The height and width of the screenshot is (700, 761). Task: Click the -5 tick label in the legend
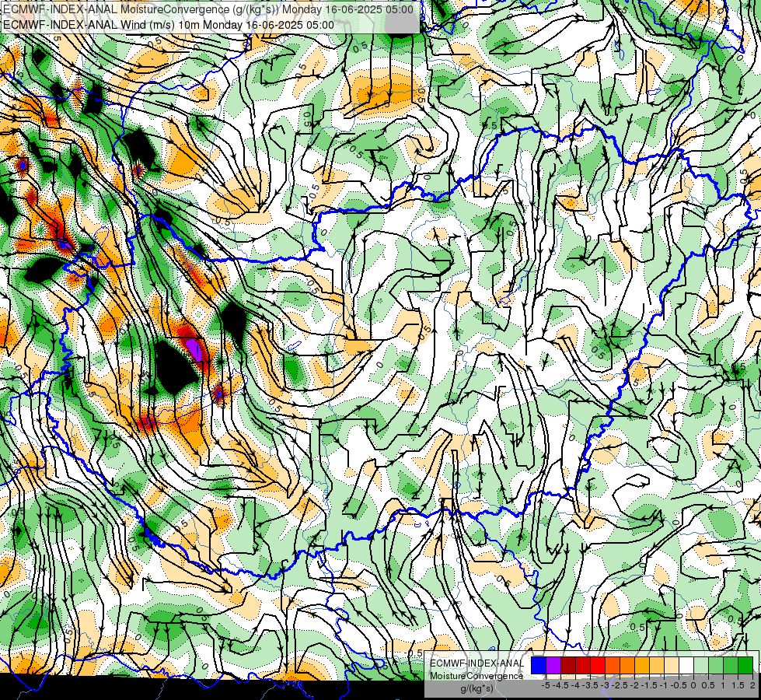(x=546, y=685)
